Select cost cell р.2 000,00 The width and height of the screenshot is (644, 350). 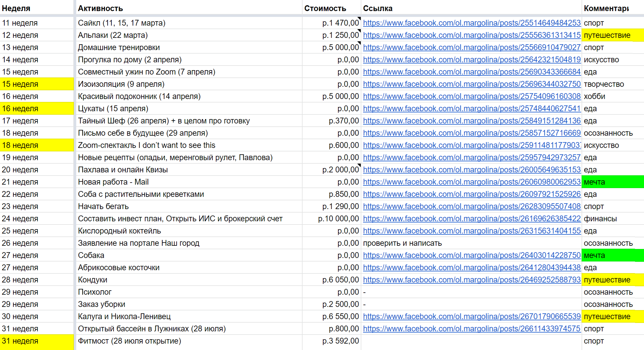[x=332, y=169]
